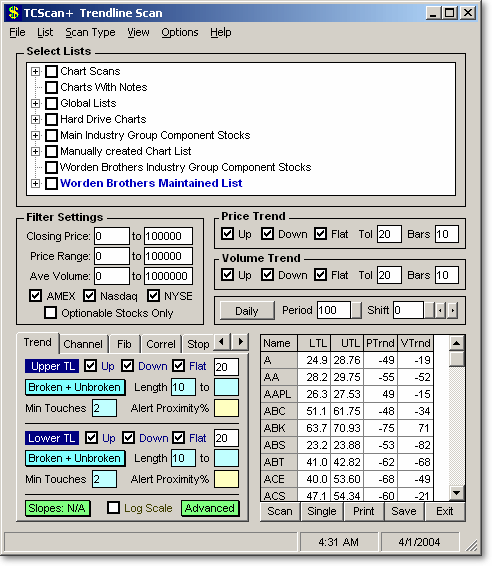
Task: Click the results table scroll-down arrow
Action: [x=456, y=492]
